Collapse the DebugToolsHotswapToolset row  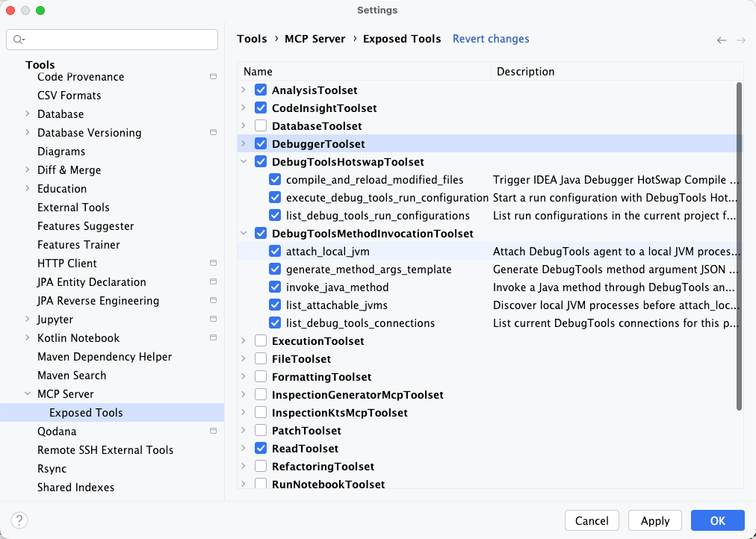pyautogui.click(x=244, y=162)
